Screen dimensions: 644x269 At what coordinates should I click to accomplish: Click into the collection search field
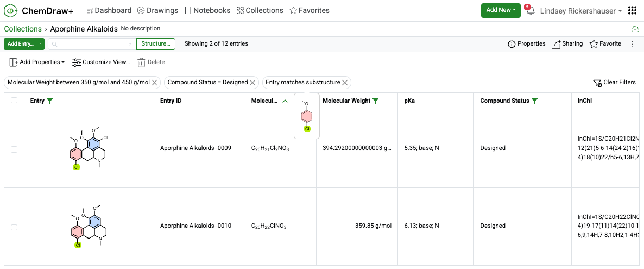click(x=87, y=43)
